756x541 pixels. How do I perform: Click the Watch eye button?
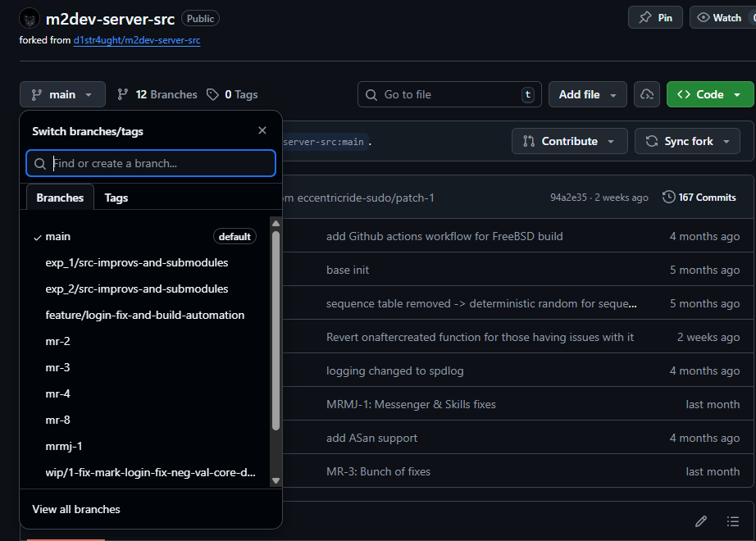click(x=718, y=17)
